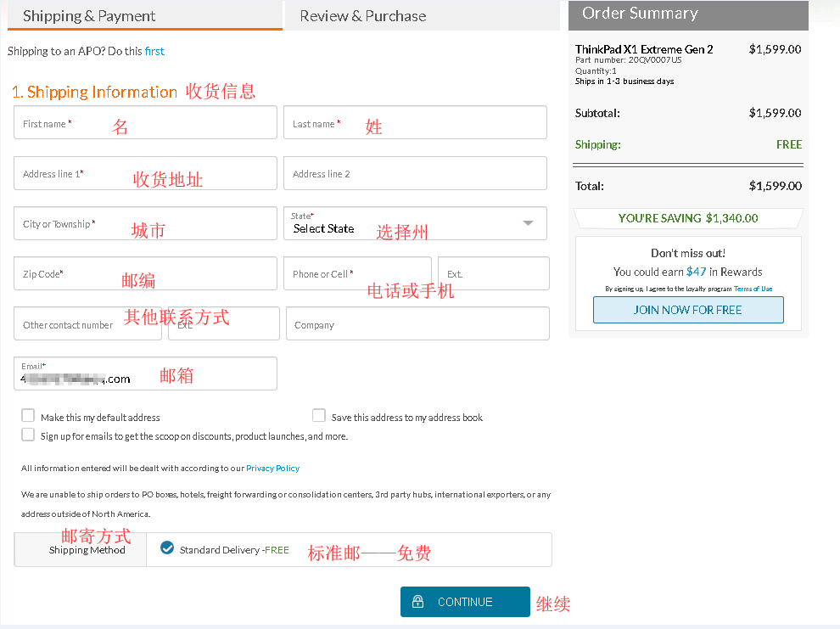Click the State dropdown arrow
The image size is (840, 629).
pos(528,223)
